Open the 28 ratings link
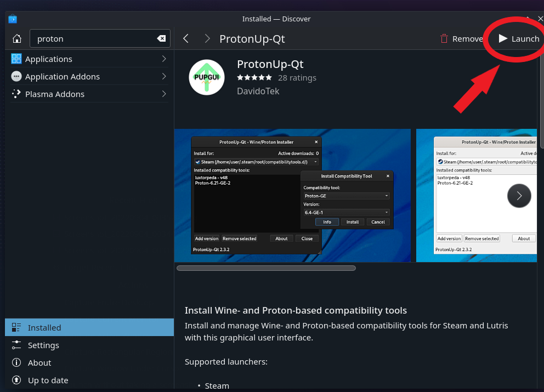This screenshot has height=392, width=544. (x=297, y=78)
